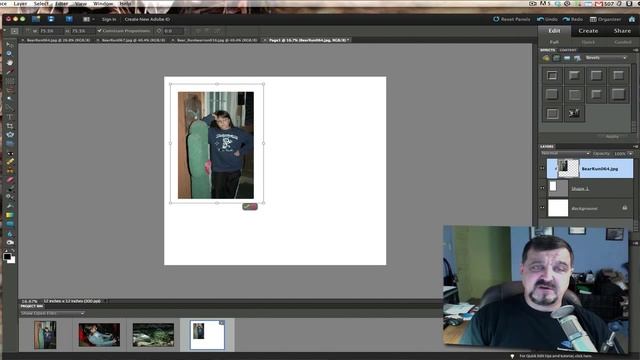Expand the Layers panel options menu
The width and height of the screenshot is (640, 360).
[x=635, y=146]
